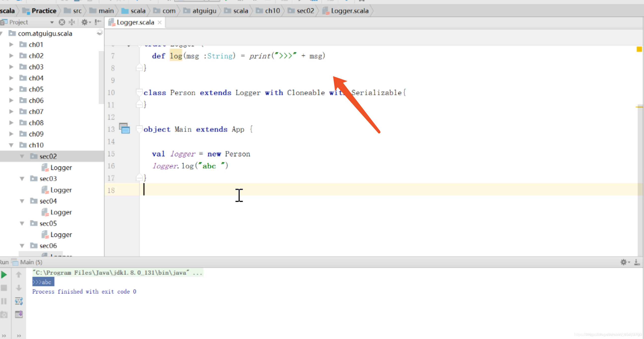Expand the ch02 folder
The height and width of the screenshot is (339, 644).
[11, 56]
